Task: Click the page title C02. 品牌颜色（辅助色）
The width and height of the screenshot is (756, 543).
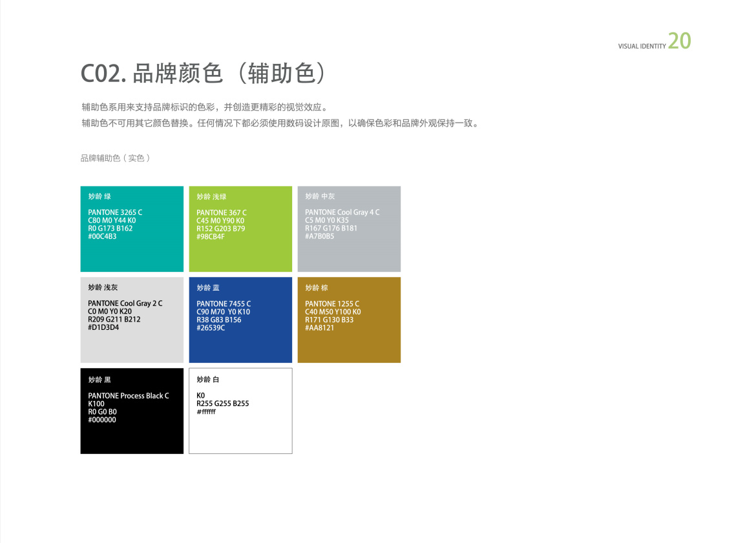Action: [204, 74]
